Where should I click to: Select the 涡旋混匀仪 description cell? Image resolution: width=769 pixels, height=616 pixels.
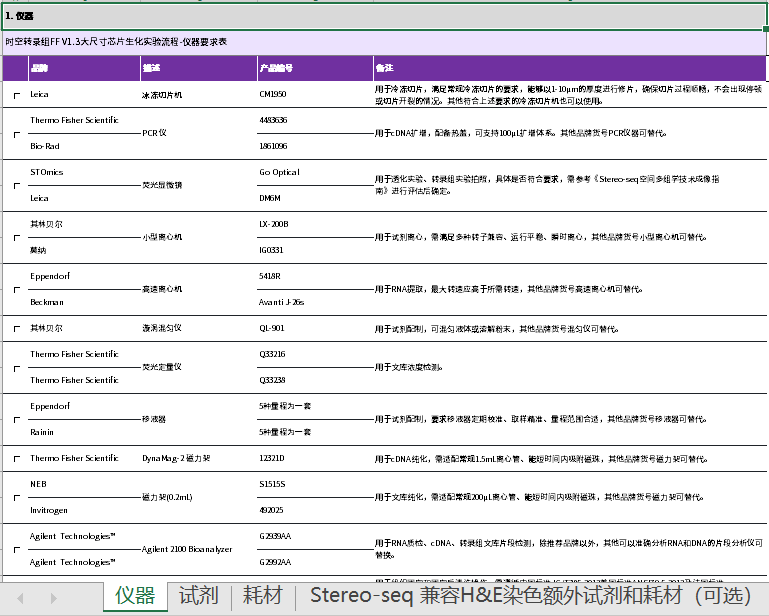pyautogui.click(x=199, y=328)
